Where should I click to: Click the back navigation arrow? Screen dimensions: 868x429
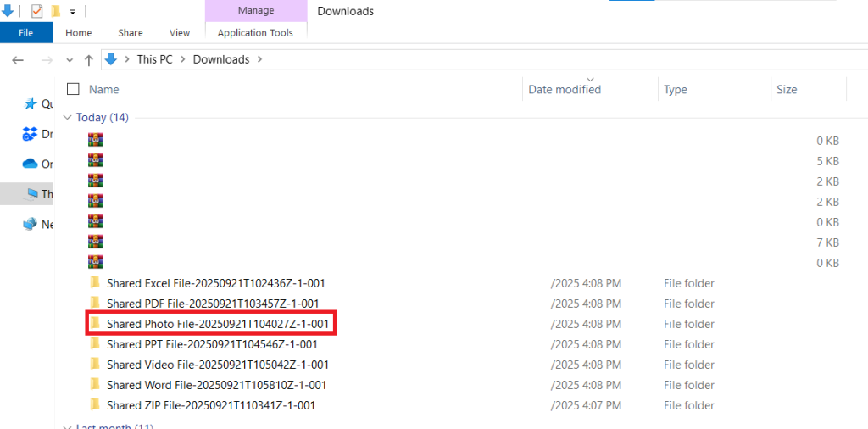19,59
